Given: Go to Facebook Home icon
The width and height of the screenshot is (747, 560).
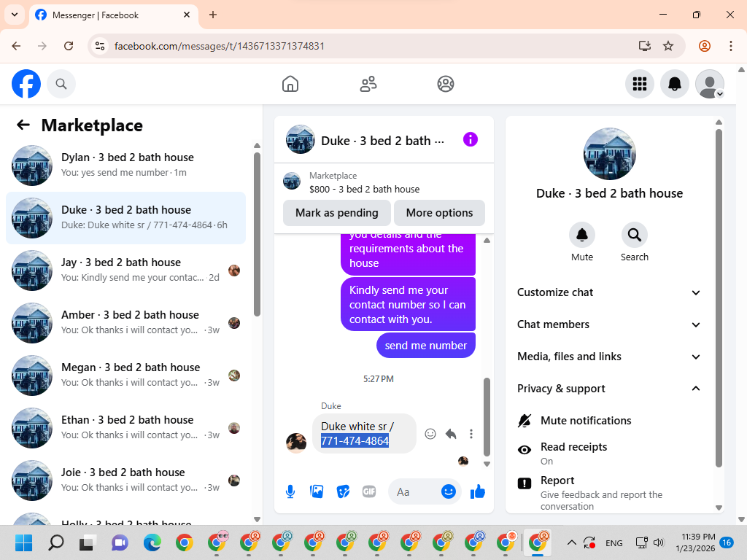Looking at the screenshot, I should (290, 84).
